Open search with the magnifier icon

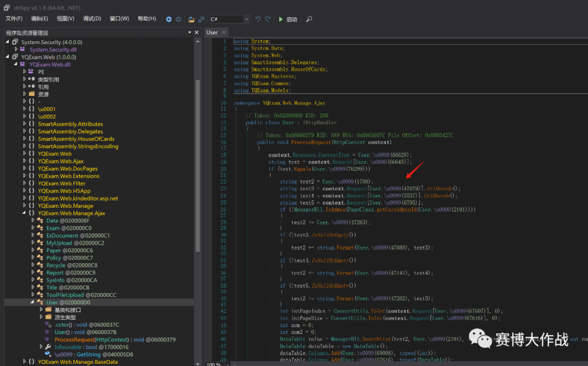309,19
